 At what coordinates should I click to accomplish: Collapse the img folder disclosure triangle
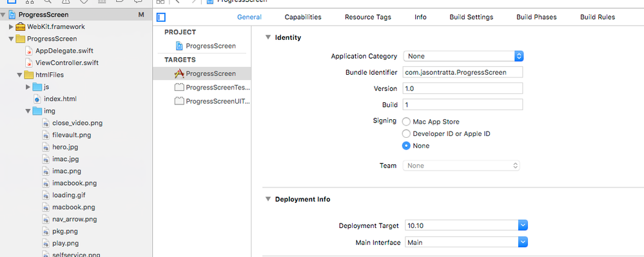click(28, 111)
